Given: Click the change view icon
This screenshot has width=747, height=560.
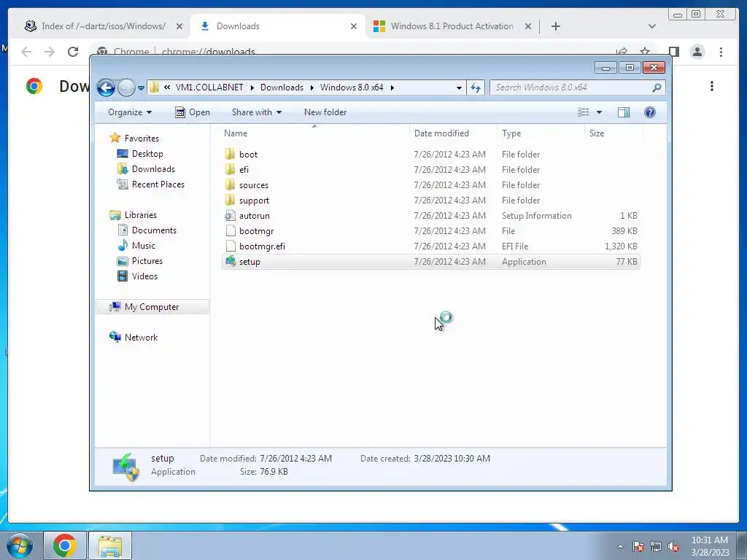Looking at the screenshot, I should pos(584,112).
